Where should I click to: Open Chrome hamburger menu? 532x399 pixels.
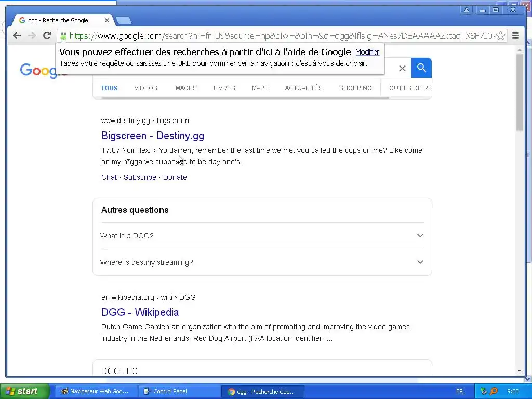(515, 36)
